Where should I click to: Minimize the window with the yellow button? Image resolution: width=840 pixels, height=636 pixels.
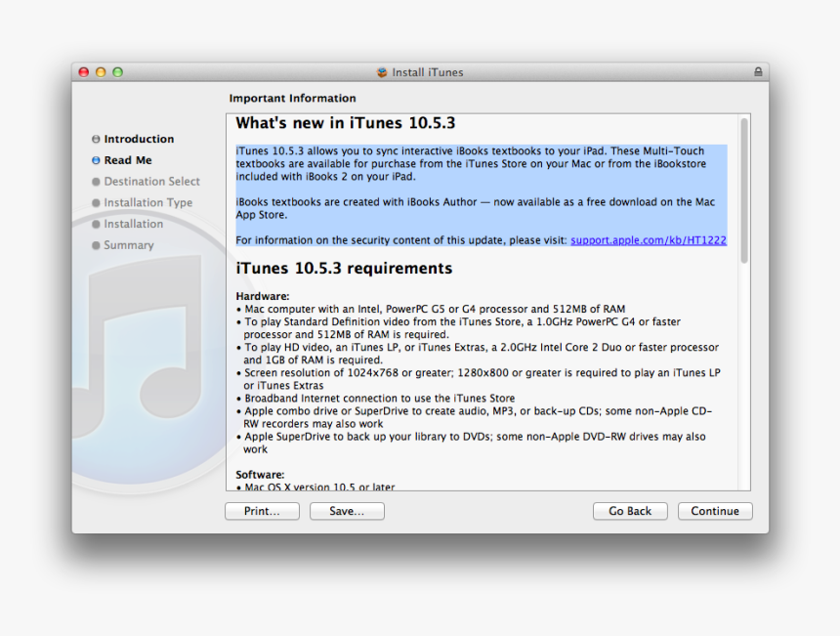(x=101, y=71)
